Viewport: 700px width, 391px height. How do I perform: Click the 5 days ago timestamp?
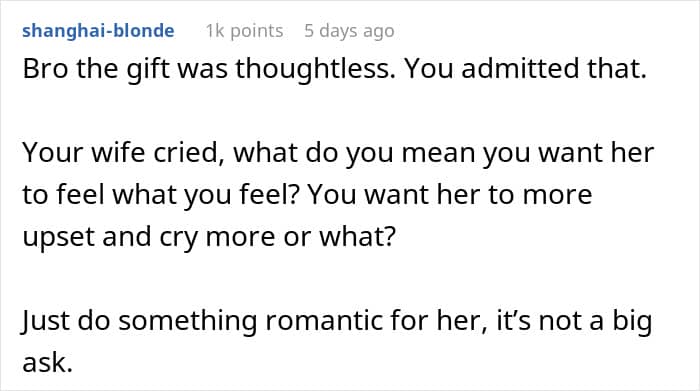(349, 31)
